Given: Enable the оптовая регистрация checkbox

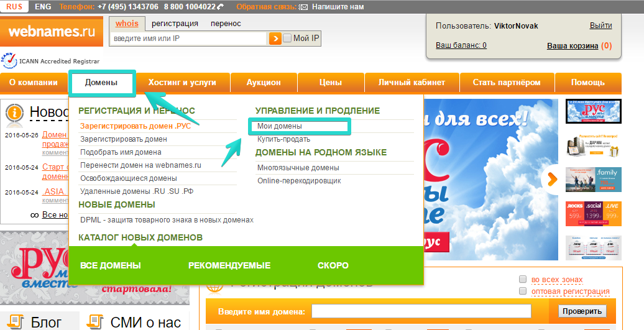Looking at the screenshot, I should pyautogui.click(x=523, y=291).
